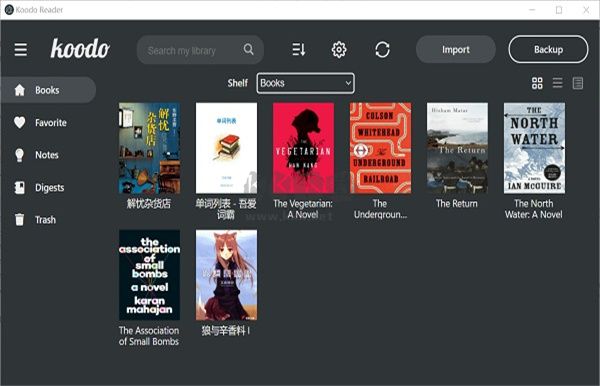Click the Notes lightbulb icon
The width and height of the screenshot is (600, 386).
pos(20,155)
